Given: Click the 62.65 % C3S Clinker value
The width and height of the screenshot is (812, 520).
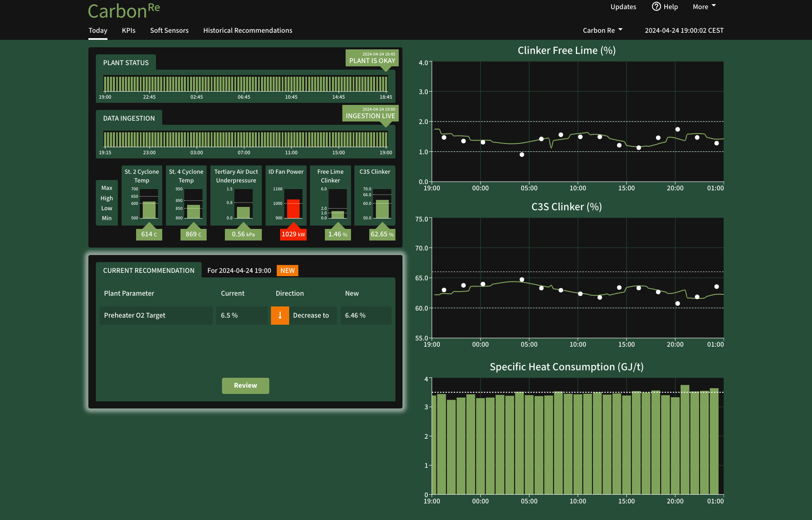Looking at the screenshot, I should coord(382,234).
